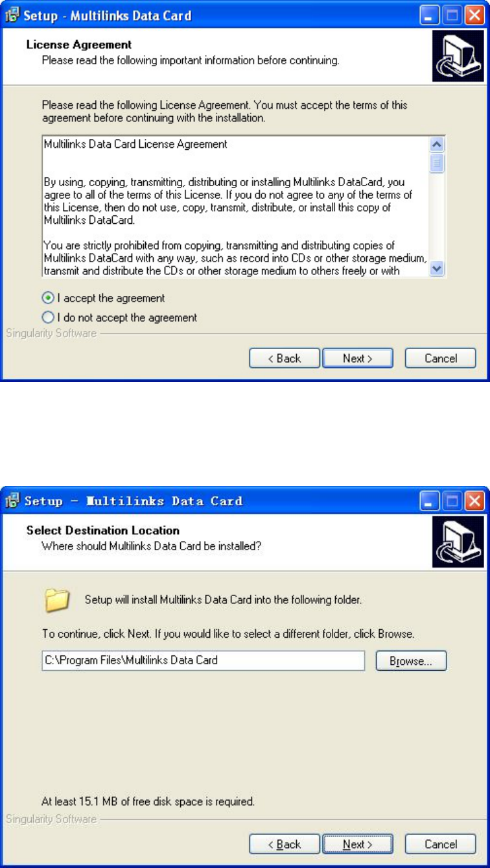
Task: Click Back in License Agreement dialog
Action: pos(285,358)
